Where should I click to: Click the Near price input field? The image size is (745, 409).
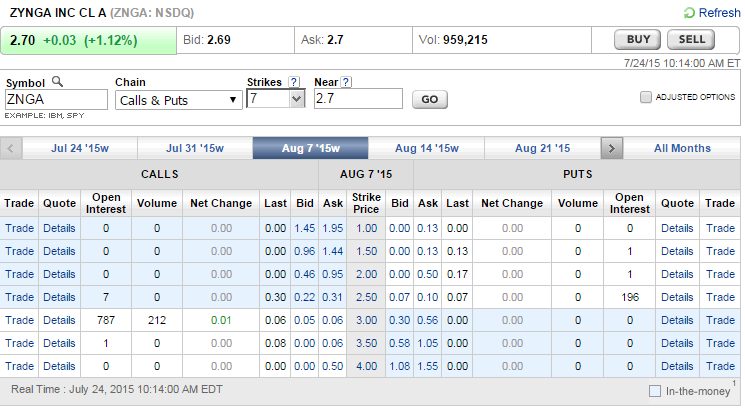click(x=357, y=99)
